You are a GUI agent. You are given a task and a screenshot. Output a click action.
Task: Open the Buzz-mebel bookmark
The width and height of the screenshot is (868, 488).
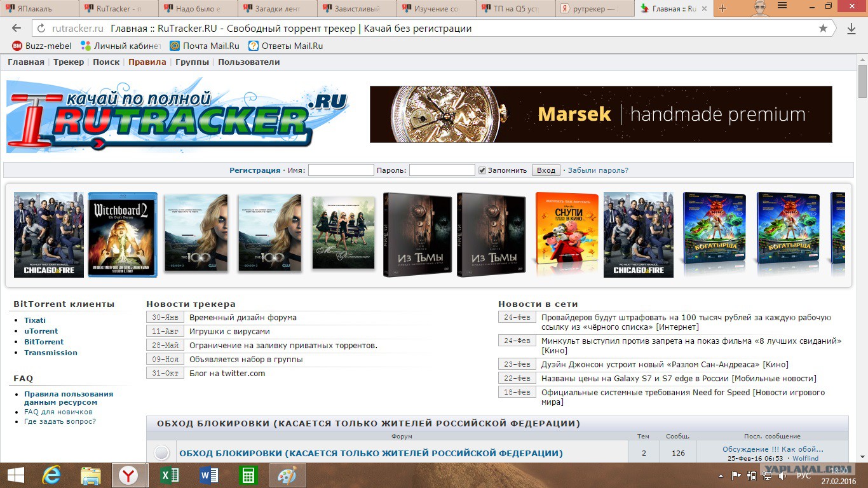[42, 46]
